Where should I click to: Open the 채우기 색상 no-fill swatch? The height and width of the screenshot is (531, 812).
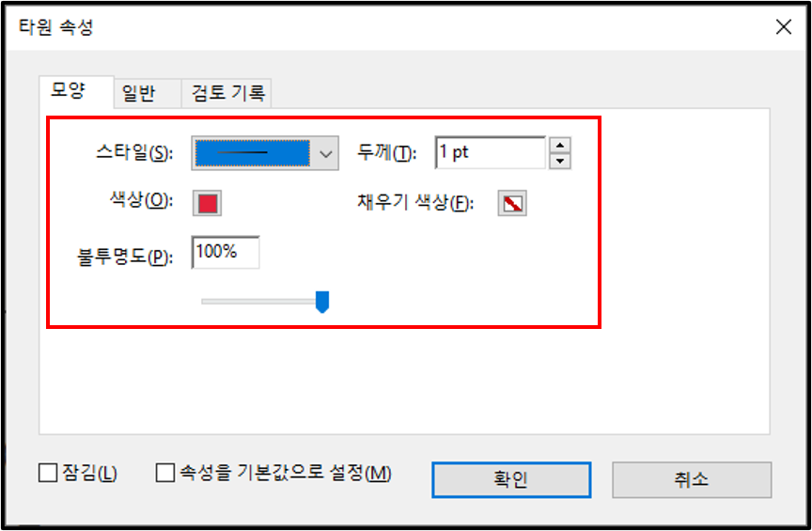click(512, 203)
